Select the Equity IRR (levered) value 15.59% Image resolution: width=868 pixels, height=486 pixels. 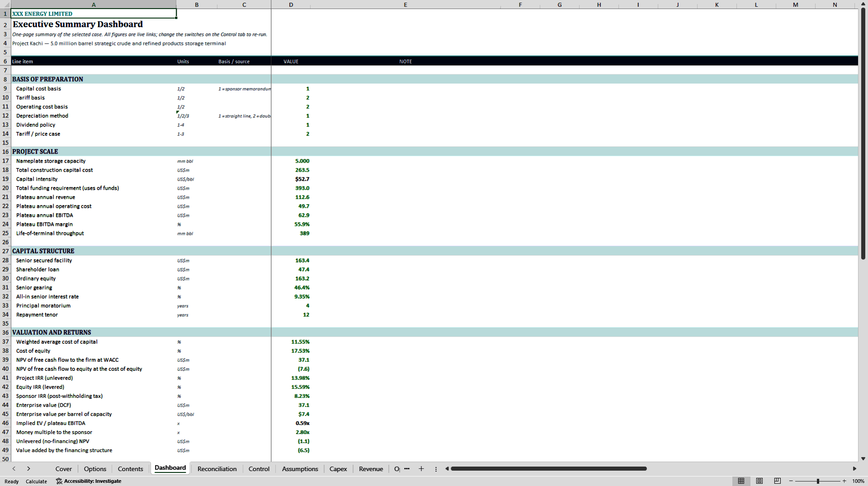tap(291, 387)
